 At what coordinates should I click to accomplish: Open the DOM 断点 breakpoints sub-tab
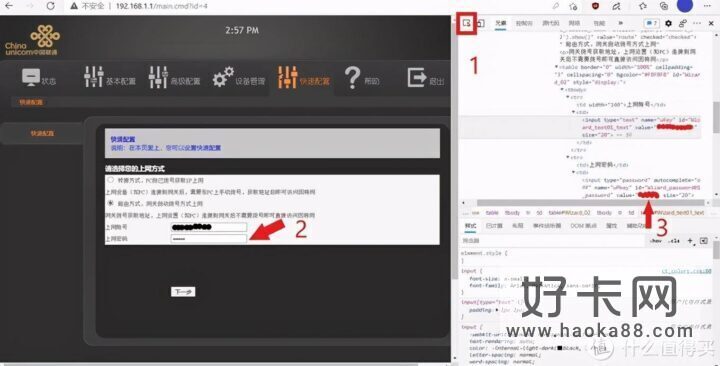coord(583,225)
